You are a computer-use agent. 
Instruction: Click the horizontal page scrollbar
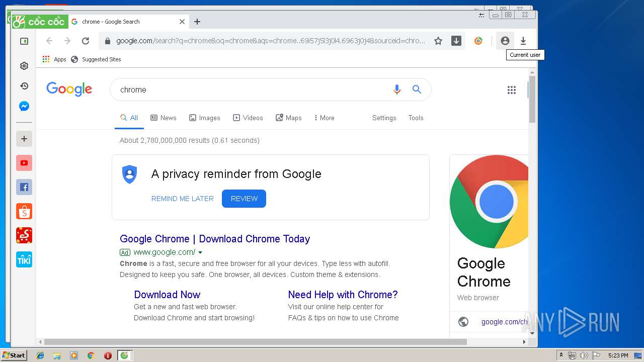[255, 342]
